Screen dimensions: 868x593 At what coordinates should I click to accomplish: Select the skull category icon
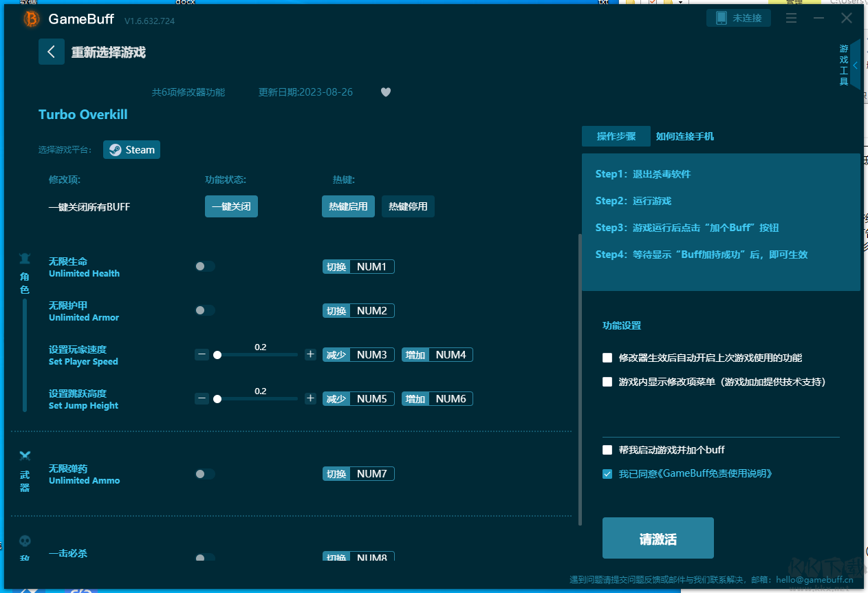25,541
